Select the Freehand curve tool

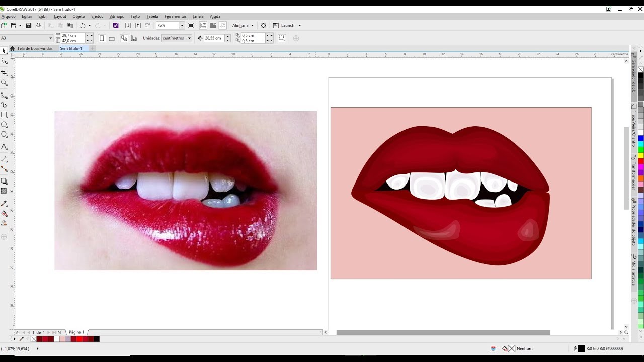[x=4, y=95]
